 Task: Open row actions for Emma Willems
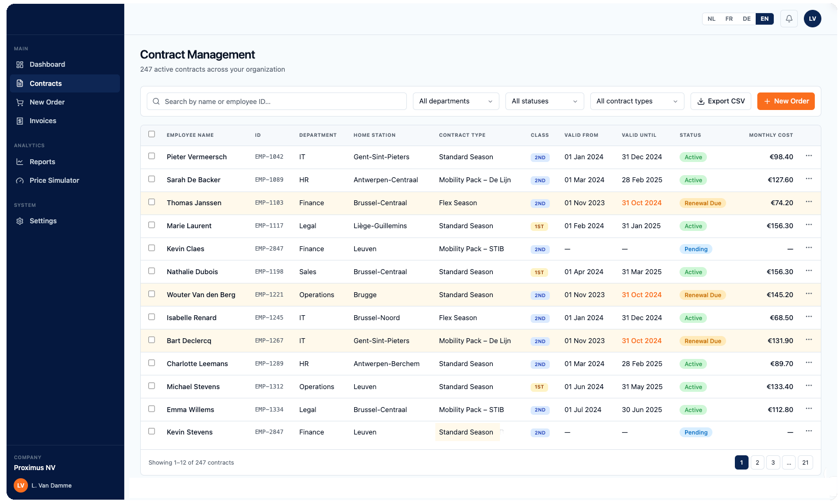pyautogui.click(x=808, y=409)
